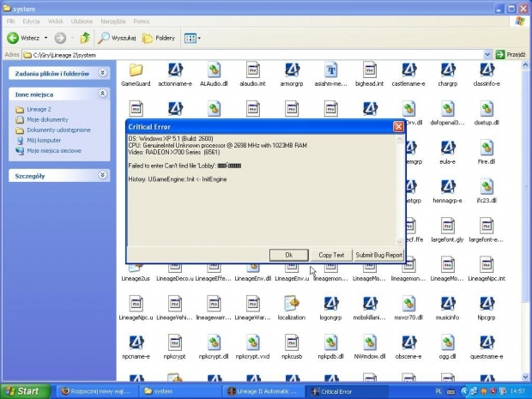Toggle the Foldery pane button
532x399 pixels.
[x=159, y=38]
